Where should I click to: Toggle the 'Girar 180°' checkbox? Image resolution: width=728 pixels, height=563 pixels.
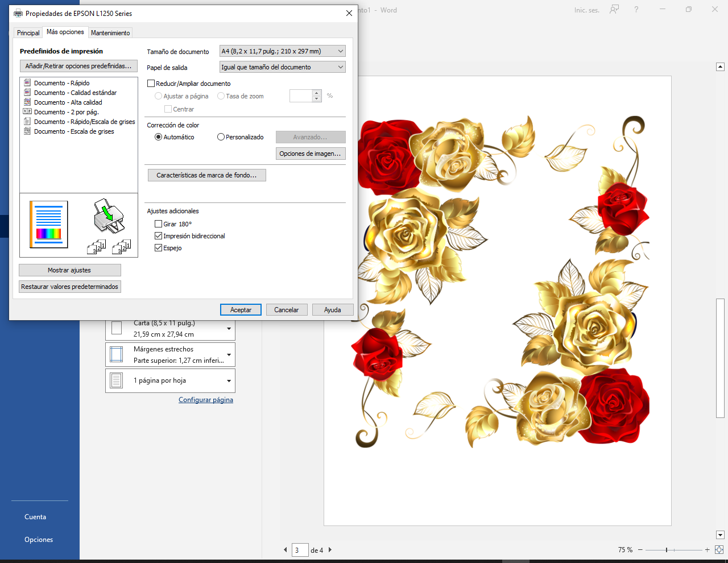[x=159, y=224]
